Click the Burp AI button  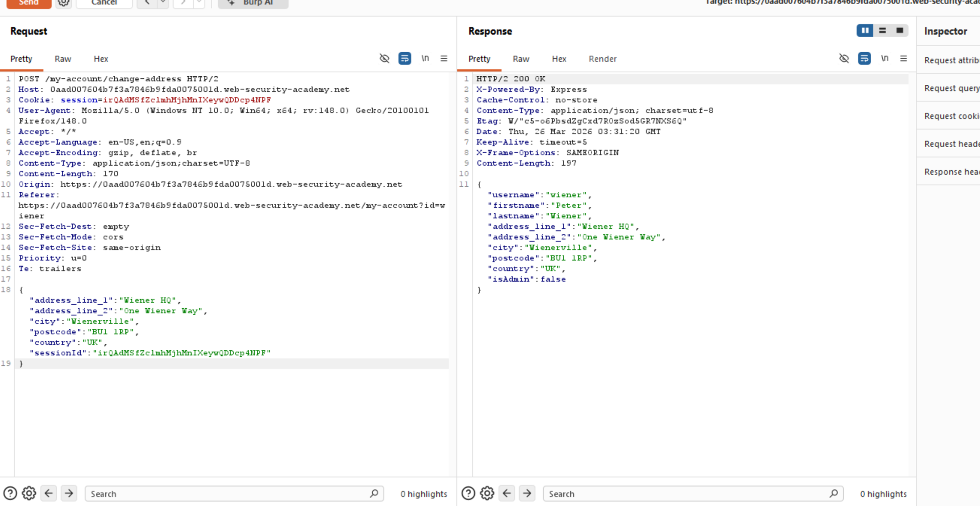coord(253,3)
